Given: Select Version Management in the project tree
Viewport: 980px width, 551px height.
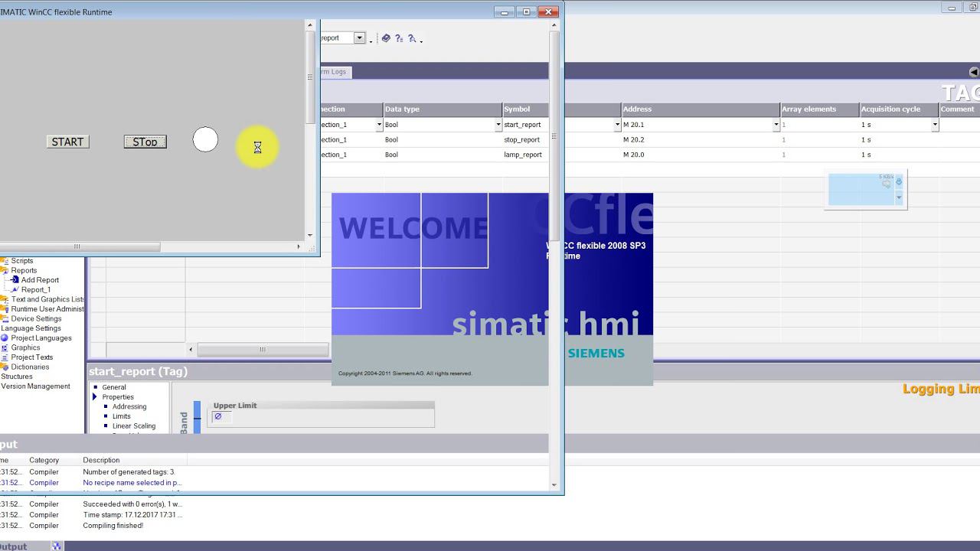Looking at the screenshot, I should tap(35, 386).
